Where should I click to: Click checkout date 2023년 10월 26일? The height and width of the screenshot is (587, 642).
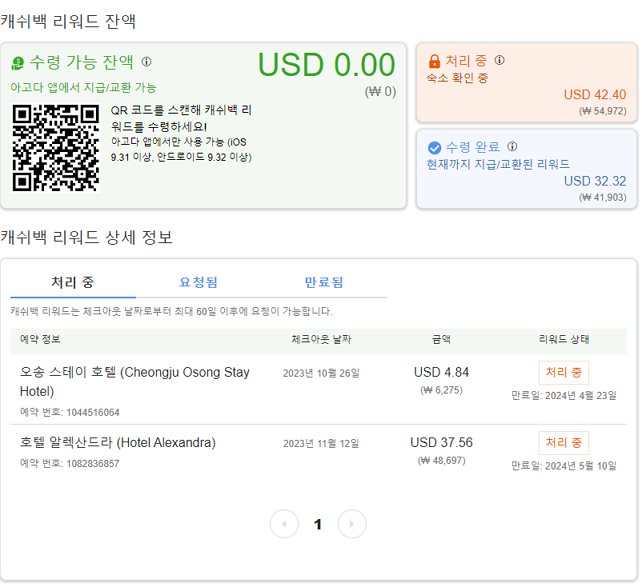[321, 373]
